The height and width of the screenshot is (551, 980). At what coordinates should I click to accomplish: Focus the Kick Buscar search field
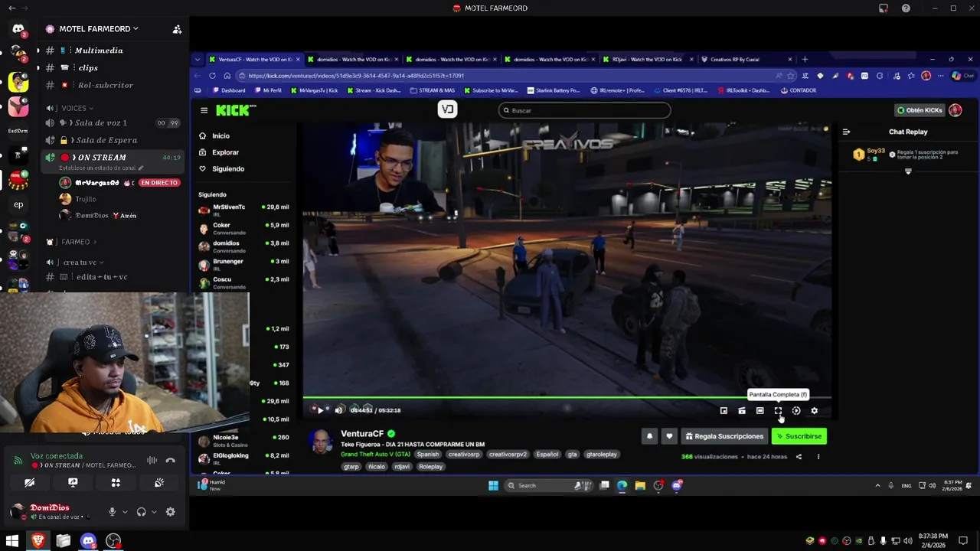(584, 110)
